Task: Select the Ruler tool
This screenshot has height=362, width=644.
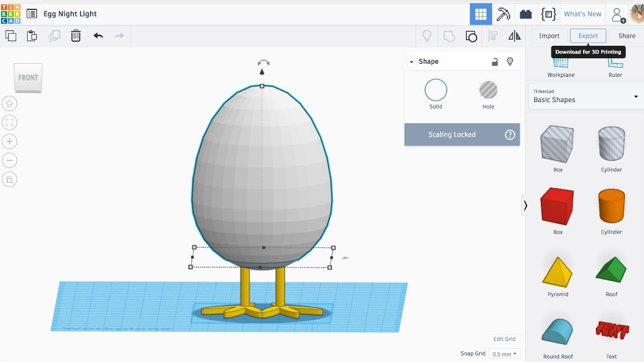Action: click(x=615, y=67)
